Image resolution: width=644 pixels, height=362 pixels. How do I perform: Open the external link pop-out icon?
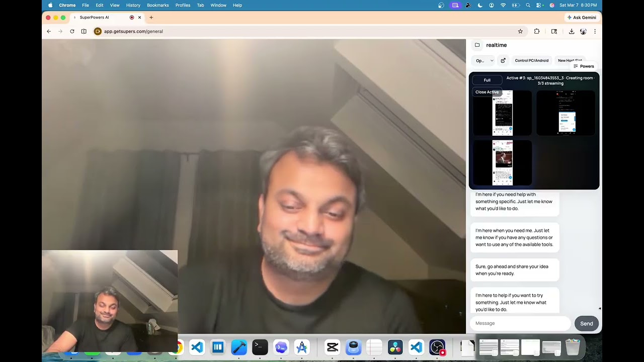(503, 60)
